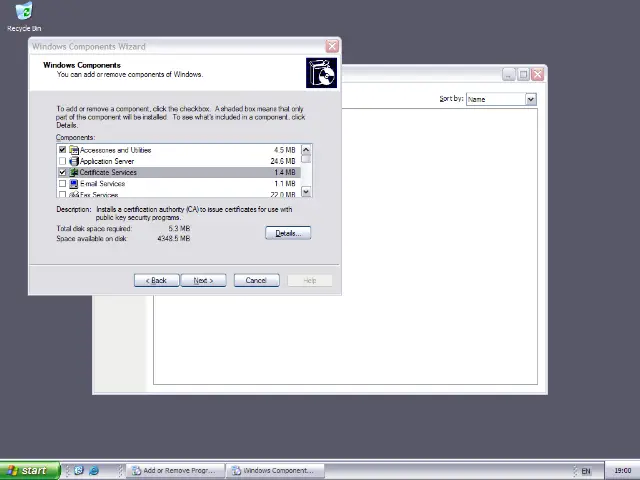
Task: Check the E-mail Services checkbox
Action: coord(62,184)
